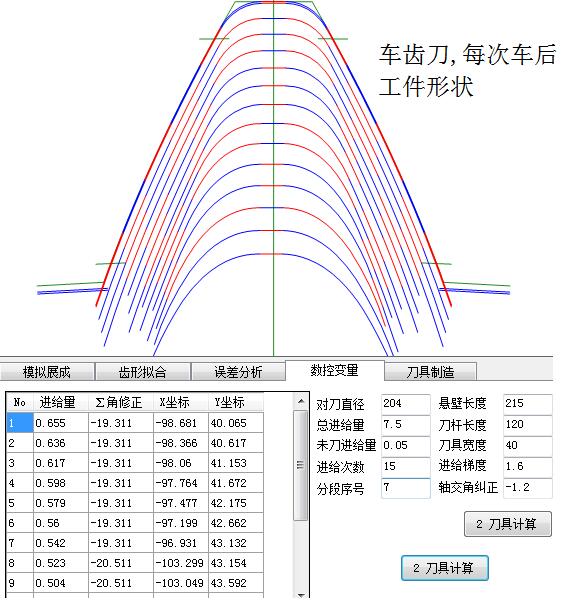Select the -103.299 X coordinate cell

coord(181,563)
